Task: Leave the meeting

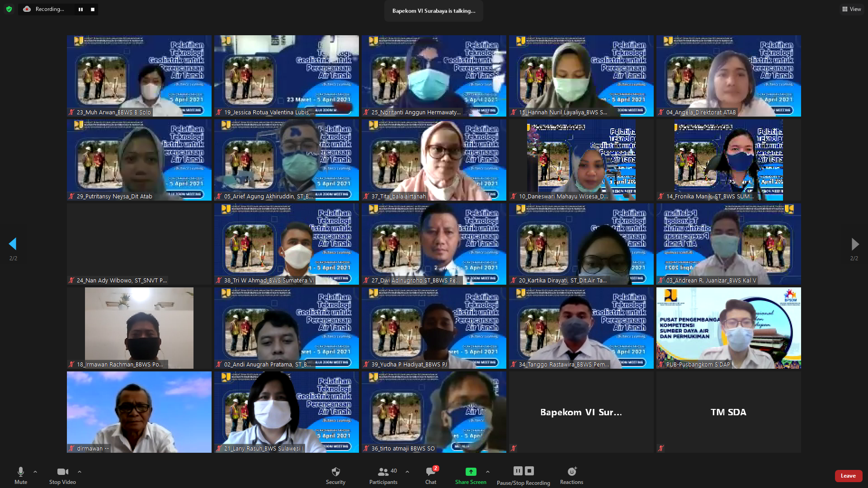Action: pos(848,476)
